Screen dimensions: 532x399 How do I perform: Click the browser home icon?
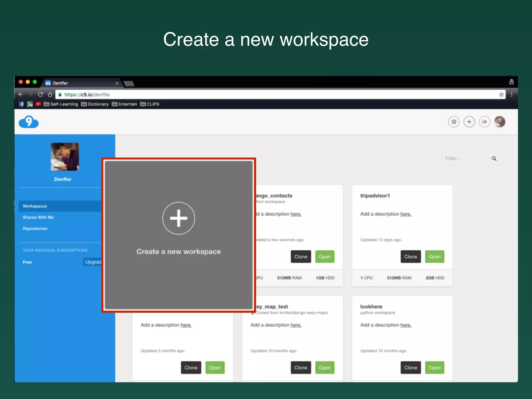pyautogui.click(x=50, y=95)
